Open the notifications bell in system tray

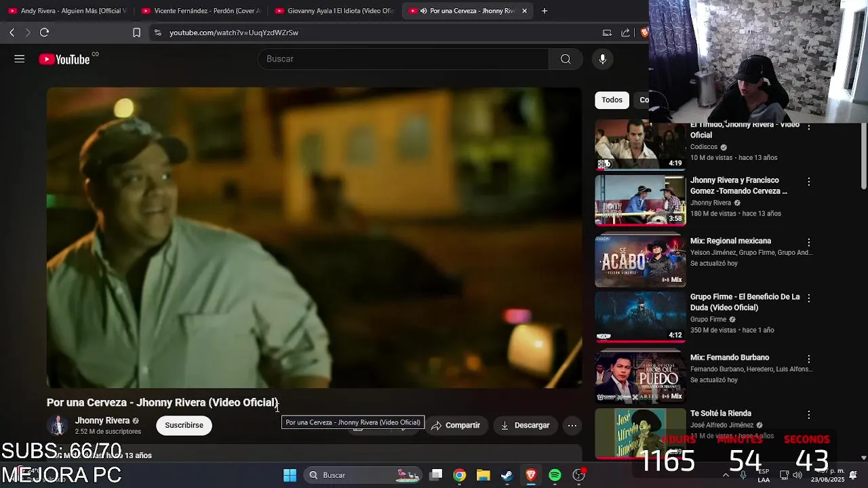coord(853,475)
